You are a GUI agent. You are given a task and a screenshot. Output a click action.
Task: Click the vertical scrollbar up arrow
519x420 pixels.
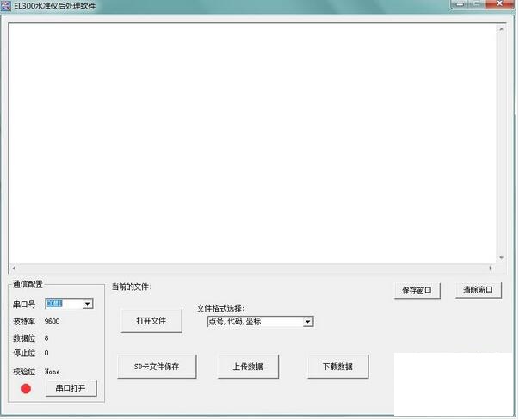tap(501, 30)
